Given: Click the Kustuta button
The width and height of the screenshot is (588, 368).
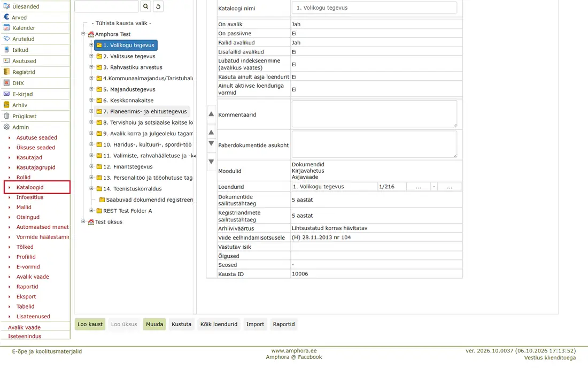Looking at the screenshot, I should [182, 324].
